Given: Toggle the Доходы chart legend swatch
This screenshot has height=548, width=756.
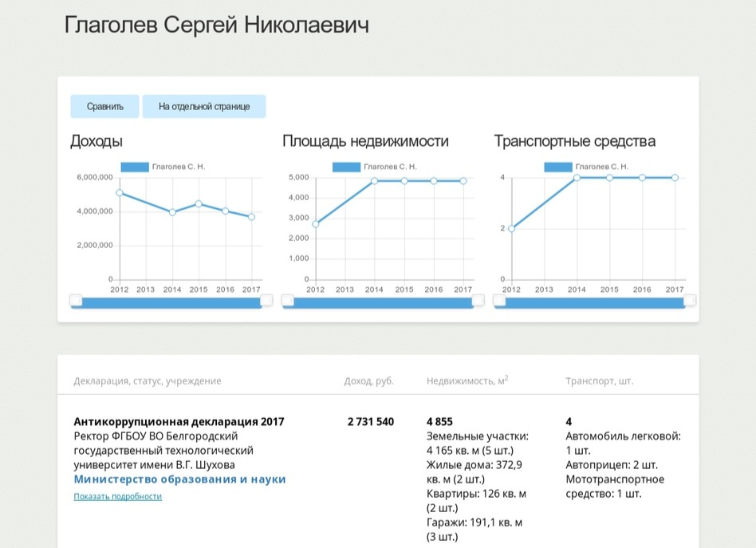Looking at the screenshot, I should [x=134, y=167].
